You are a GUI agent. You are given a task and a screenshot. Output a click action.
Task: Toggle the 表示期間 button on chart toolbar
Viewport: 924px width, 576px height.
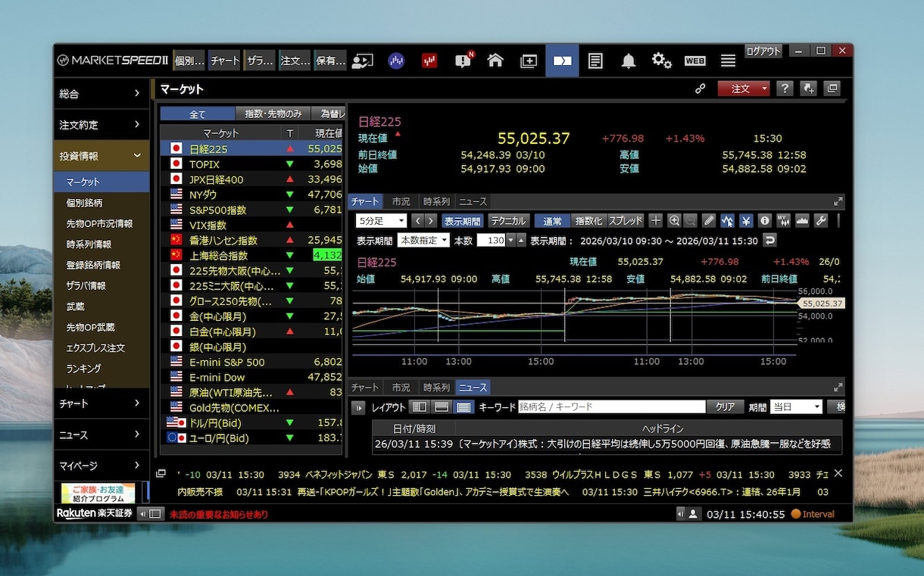click(462, 221)
